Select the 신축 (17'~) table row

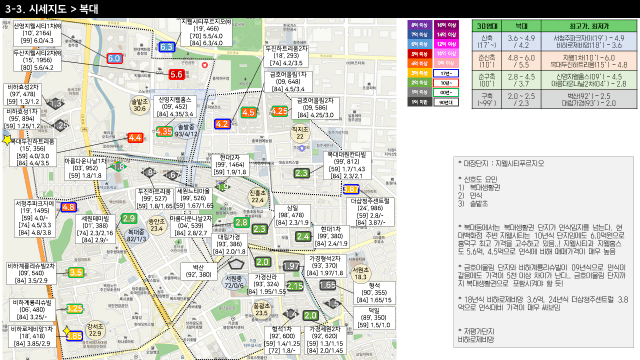tap(554, 41)
